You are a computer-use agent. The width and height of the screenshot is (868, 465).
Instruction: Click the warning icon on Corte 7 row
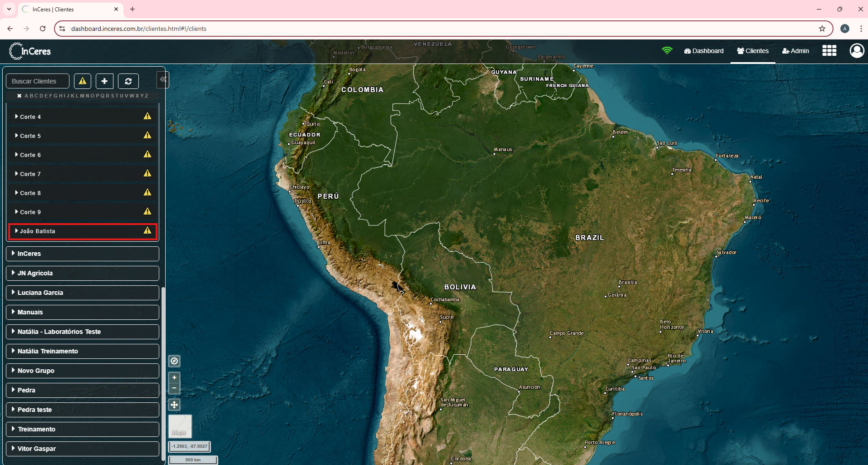[x=147, y=173]
